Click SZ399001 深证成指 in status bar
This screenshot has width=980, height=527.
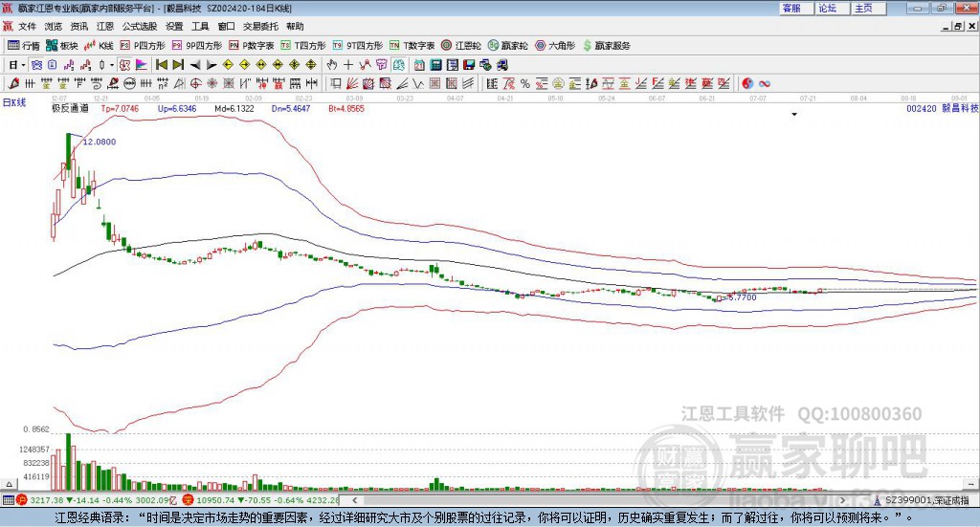point(922,500)
